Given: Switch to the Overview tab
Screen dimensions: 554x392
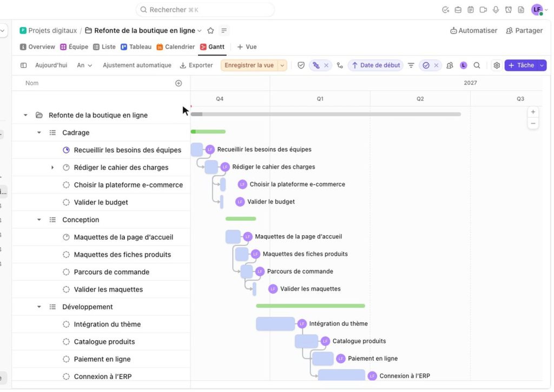Looking at the screenshot, I should coord(37,47).
